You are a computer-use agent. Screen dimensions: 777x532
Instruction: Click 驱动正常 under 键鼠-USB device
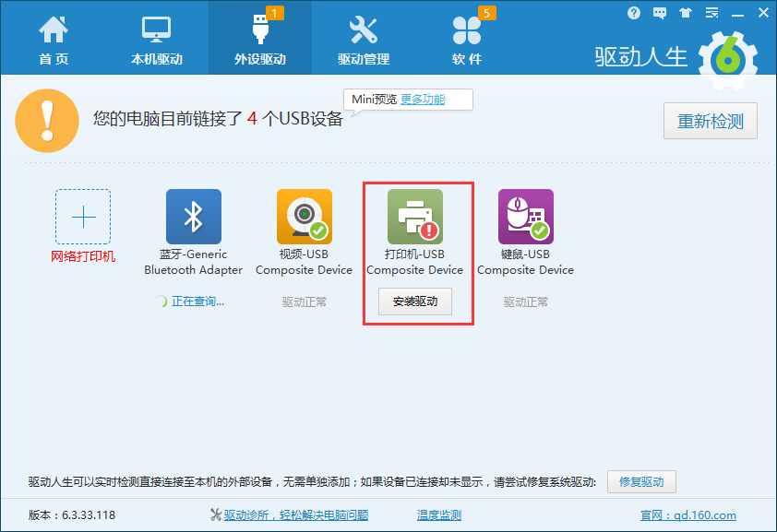click(526, 301)
